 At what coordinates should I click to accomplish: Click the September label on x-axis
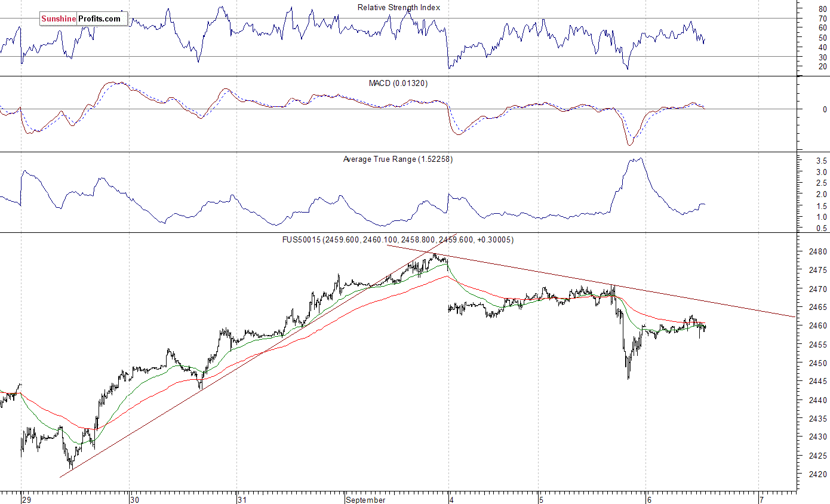[x=365, y=500]
